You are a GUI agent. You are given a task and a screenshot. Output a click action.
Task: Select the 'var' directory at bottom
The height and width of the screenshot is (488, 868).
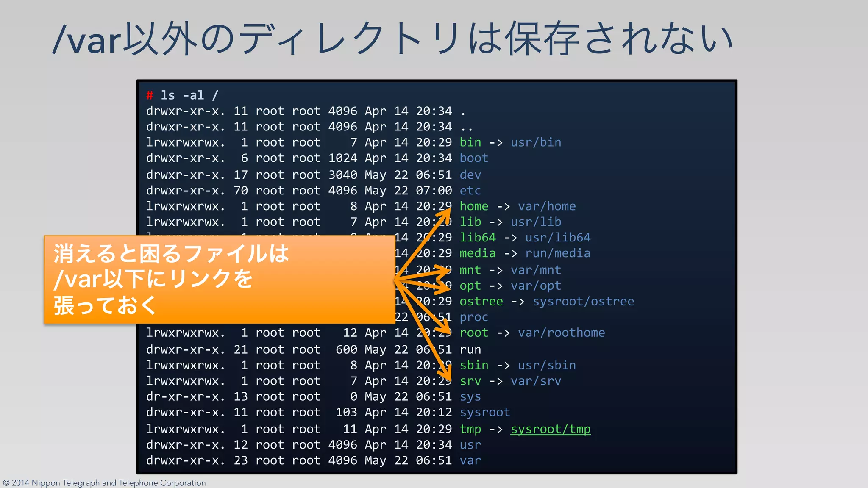coord(470,460)
